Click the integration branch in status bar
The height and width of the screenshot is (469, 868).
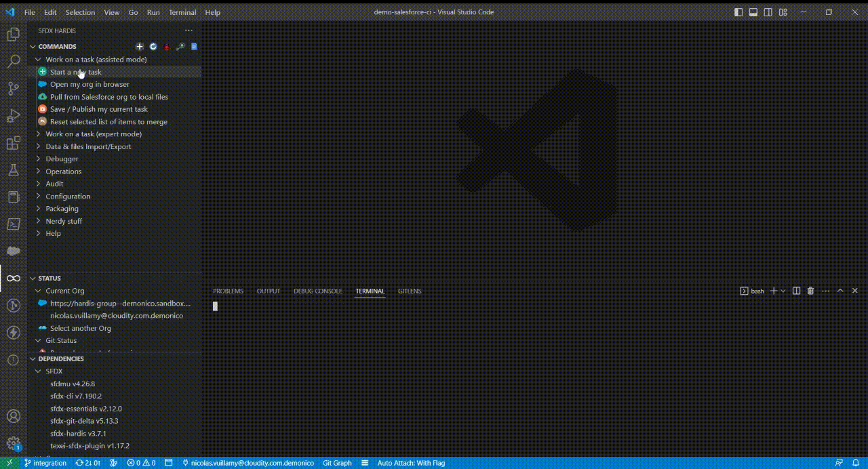pos(45,463)
